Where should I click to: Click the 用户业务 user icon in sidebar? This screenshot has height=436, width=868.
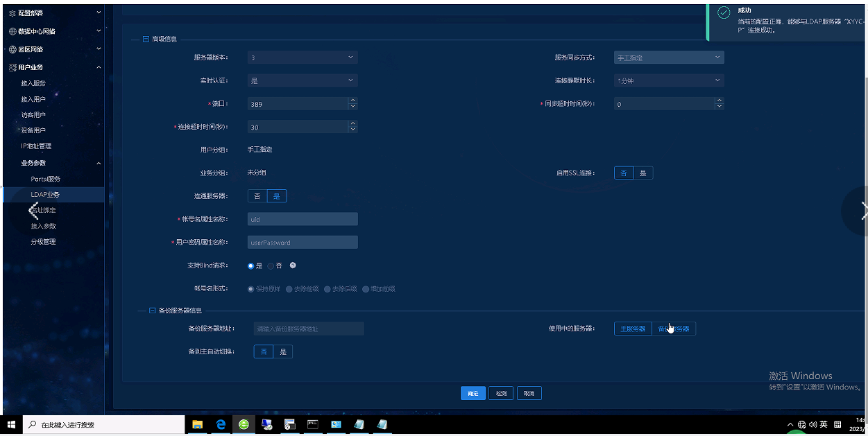click(12, 67)
